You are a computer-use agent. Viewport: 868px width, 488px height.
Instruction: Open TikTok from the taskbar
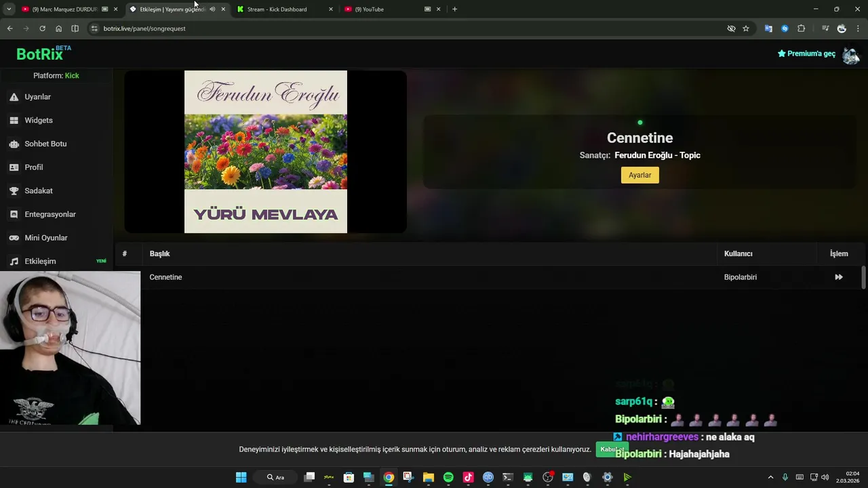click(468, 477)
